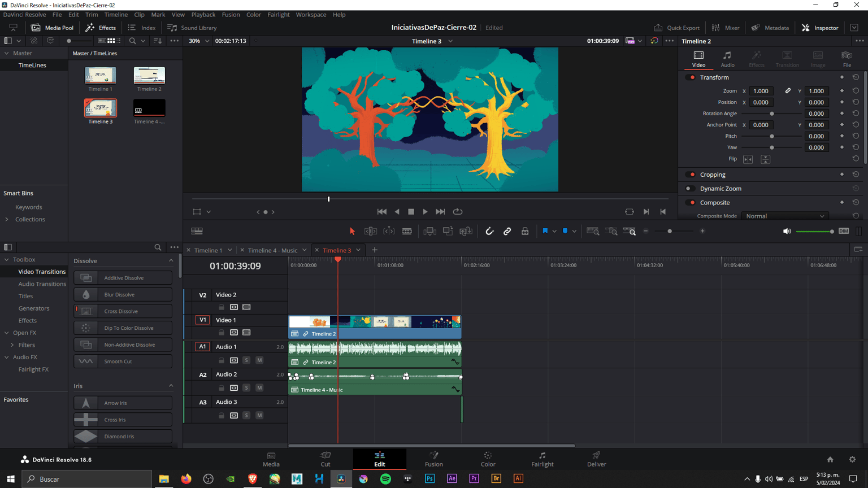Image resolution: width=868 pixels, height=488 pixels.
Task: Open project settings gear icon
Action: [x=852, y=460]
